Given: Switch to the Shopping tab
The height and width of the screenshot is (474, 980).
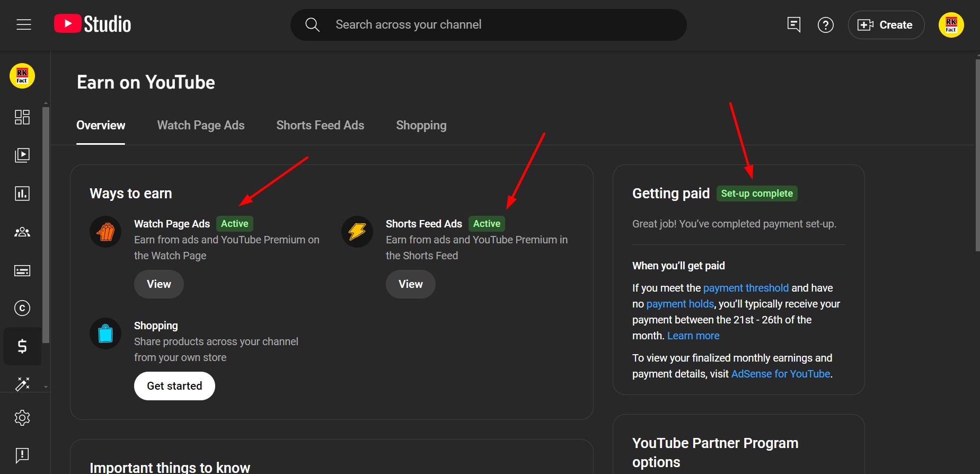Looking at the screenshot, I should [x=421, y=126].
